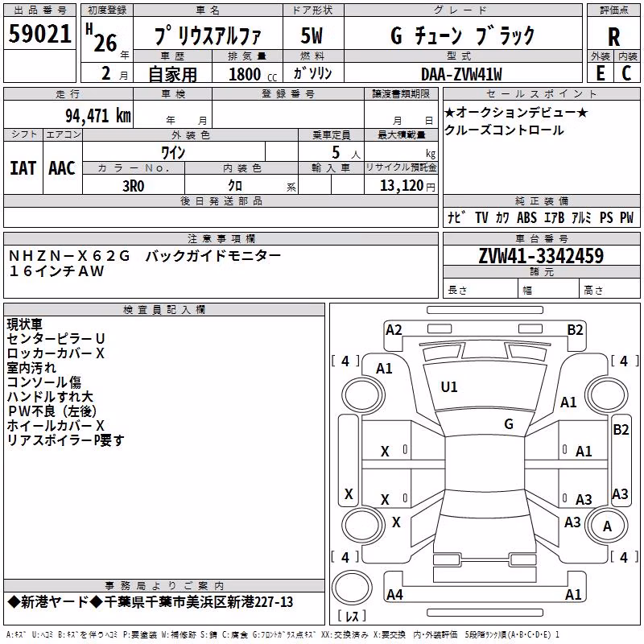Click the PW equipment entry

point(627,217)
